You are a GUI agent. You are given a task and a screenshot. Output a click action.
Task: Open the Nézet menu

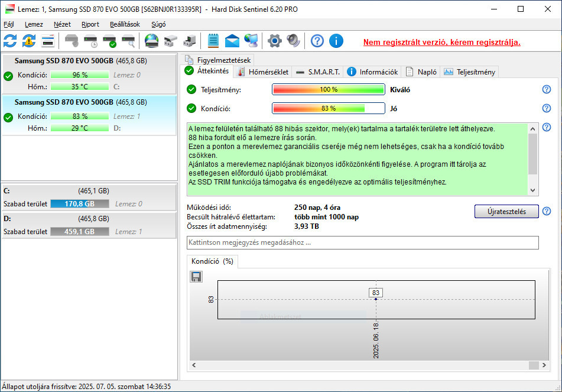[x=62, y=24]
